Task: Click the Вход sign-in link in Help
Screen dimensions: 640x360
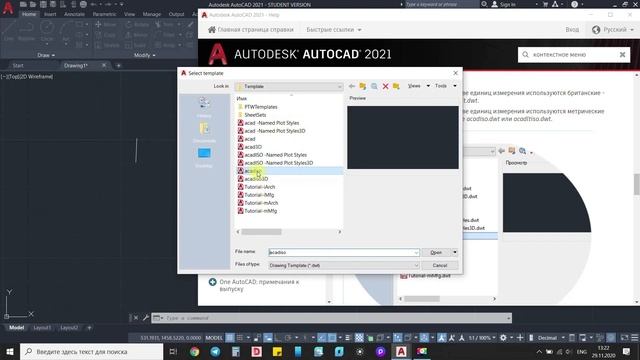Action: (572, 30)
